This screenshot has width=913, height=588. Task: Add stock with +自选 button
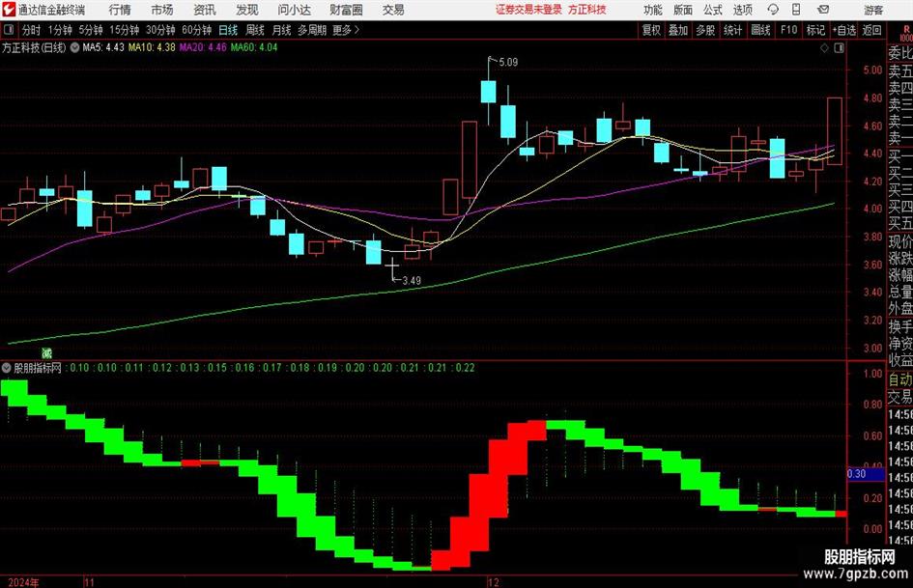844,30
